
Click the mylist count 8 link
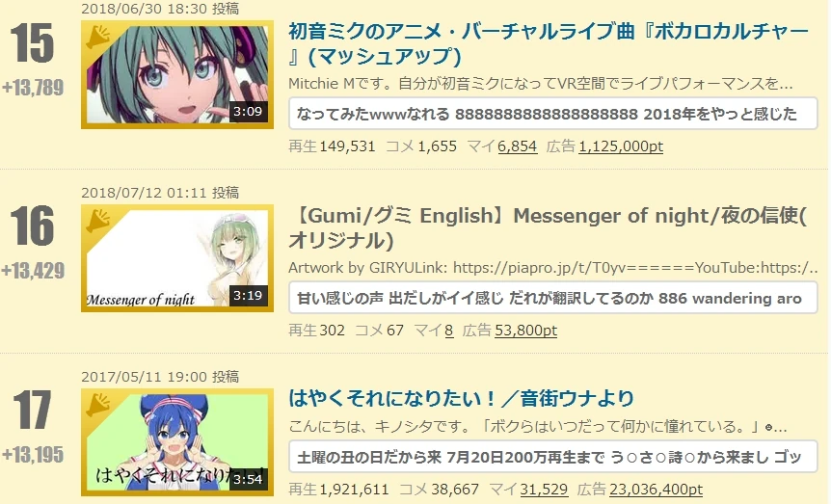(449, 331)
